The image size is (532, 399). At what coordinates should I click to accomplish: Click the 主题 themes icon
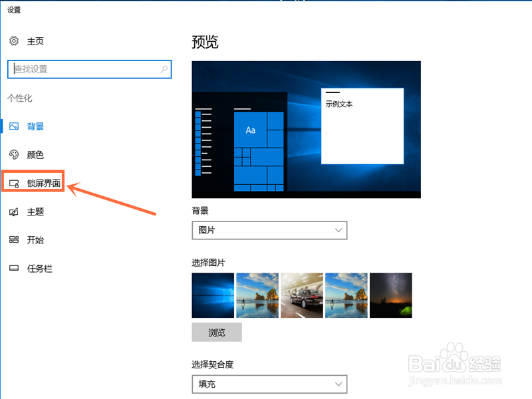click(14, 212)
